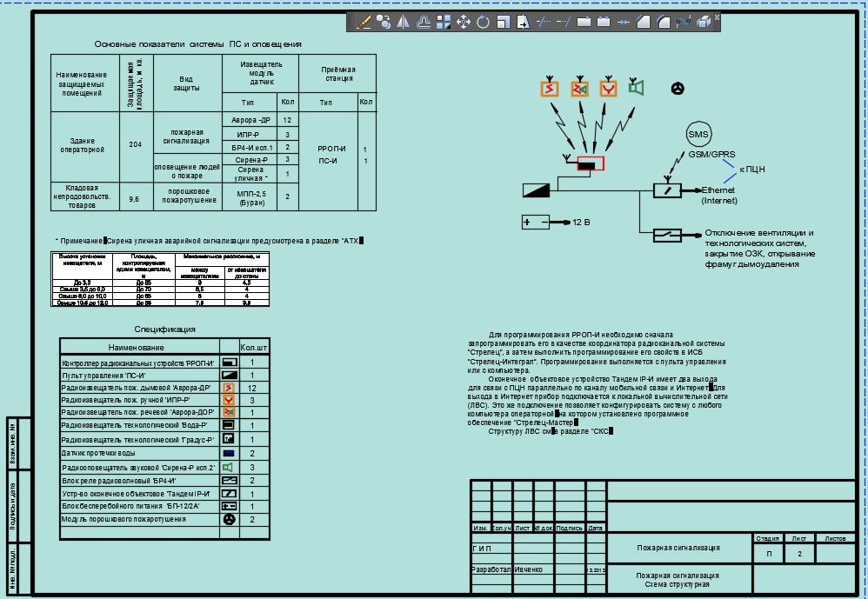
Task: Click the Scale tool
Action: (x=503, y=23)
